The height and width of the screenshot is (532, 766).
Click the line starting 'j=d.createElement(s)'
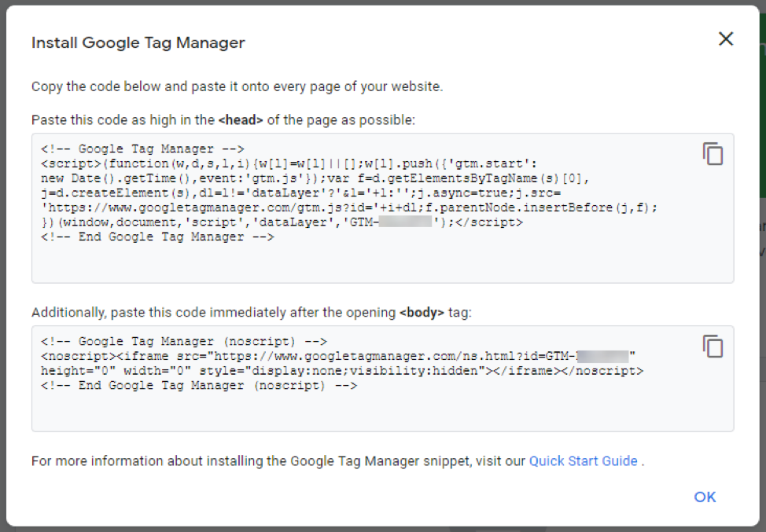pos(300,193)
